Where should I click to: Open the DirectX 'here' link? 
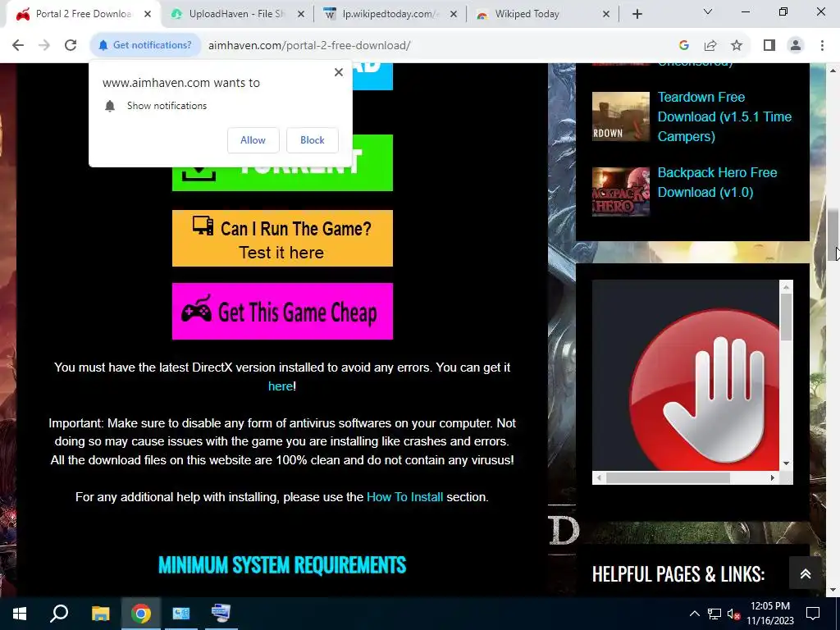pyautogui.click(x=281, y=386)
